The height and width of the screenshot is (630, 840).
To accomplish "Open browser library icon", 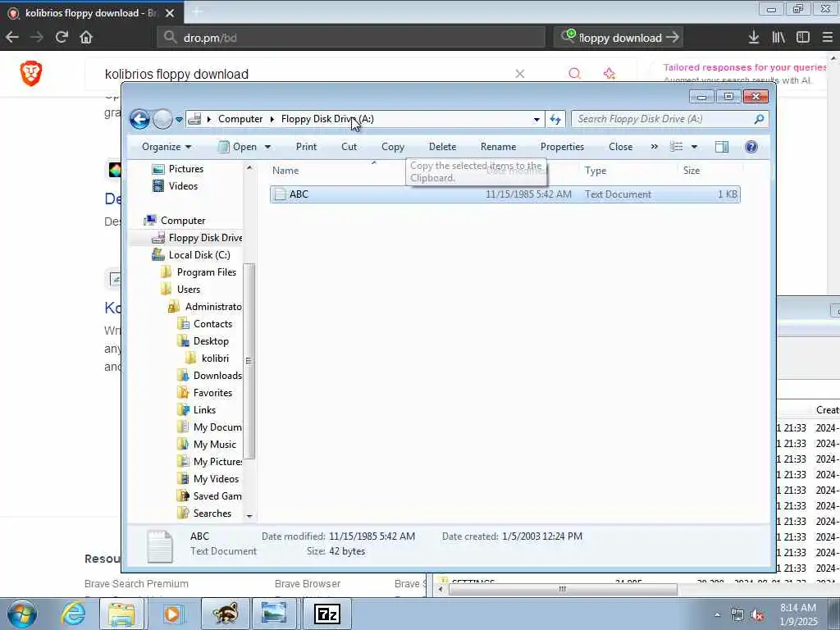I will [x=778, y=37].
